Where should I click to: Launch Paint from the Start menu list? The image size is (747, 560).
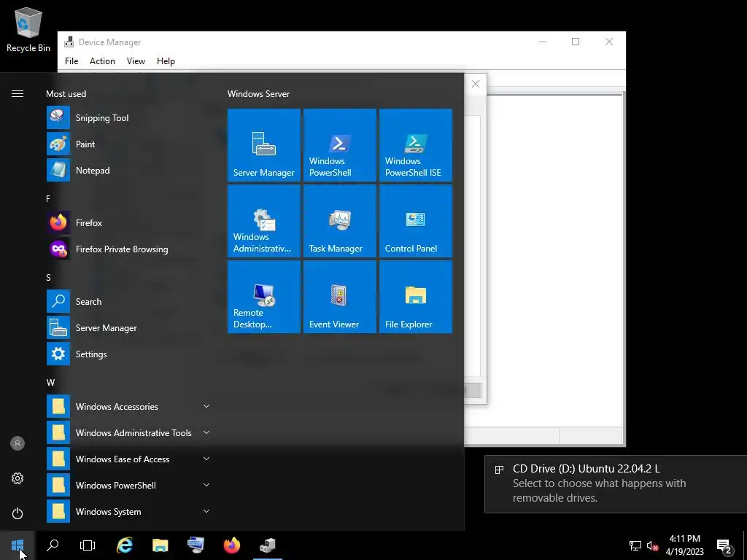(x=128, y=144)
